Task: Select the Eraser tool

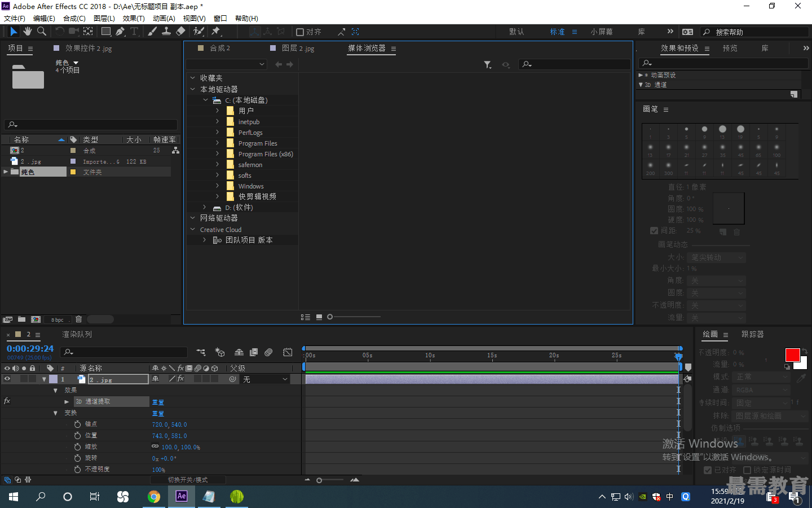Action: pyautogui.click(x=180, y=32)
